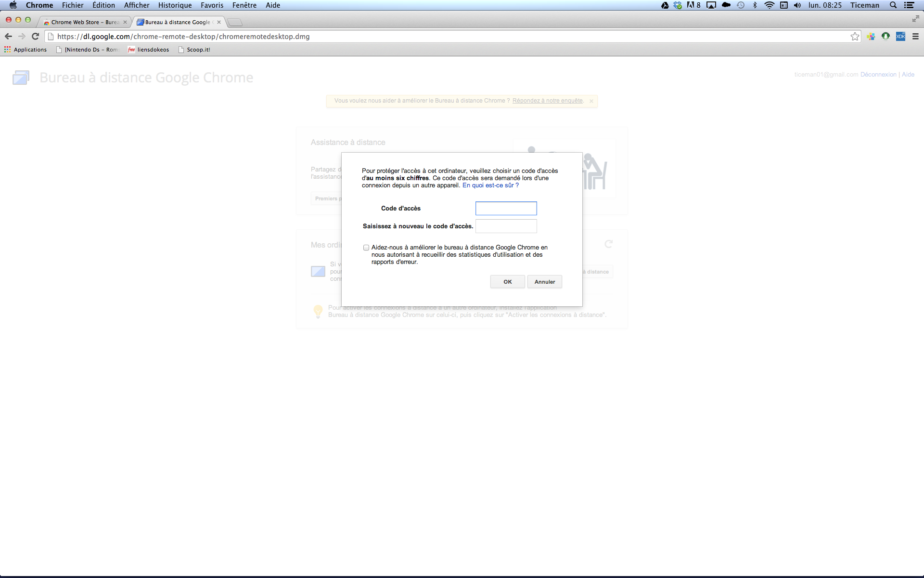The width and height of the screenshot is (924, 578).
Task: Click the 'Répondez à notre enquête' link
Action: click(x=548, y=101)
